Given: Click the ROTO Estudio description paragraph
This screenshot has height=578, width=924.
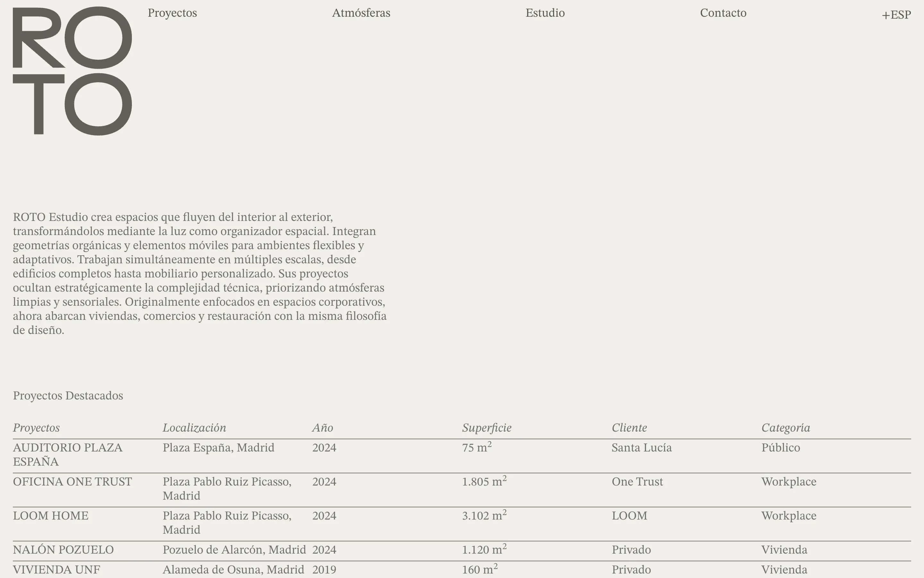Looking at the screenshot, I should 200,274.
